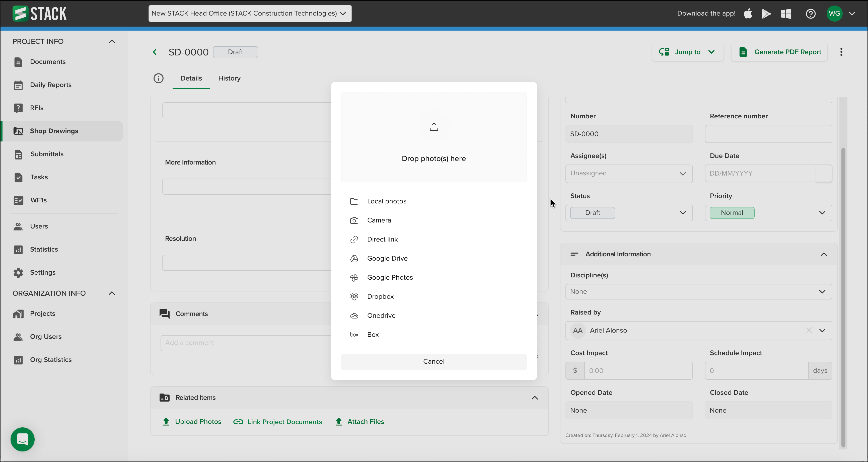This screenshot has height=462, width=868.
Task: Collapse the Additional Information section
Action: 824,254
